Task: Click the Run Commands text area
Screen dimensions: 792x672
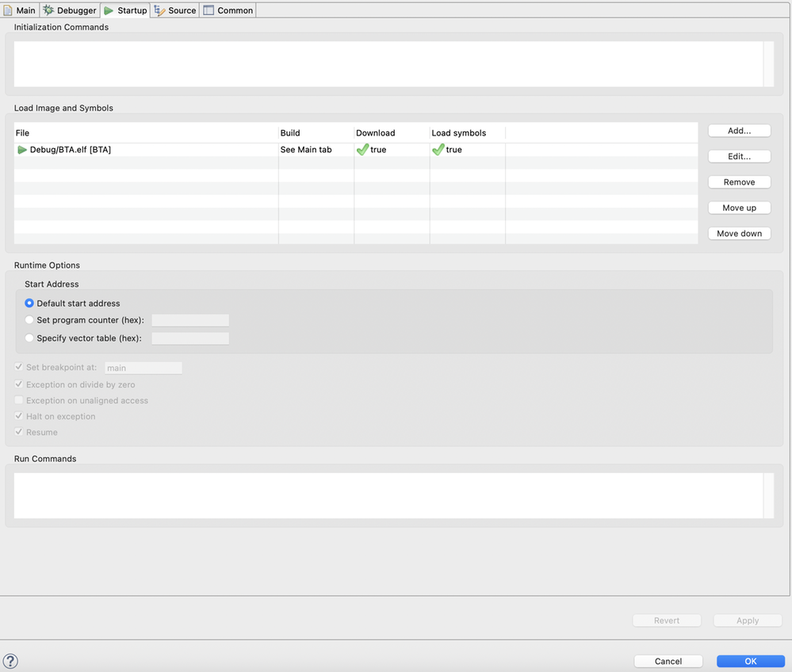Action: [x=388, y=496]
